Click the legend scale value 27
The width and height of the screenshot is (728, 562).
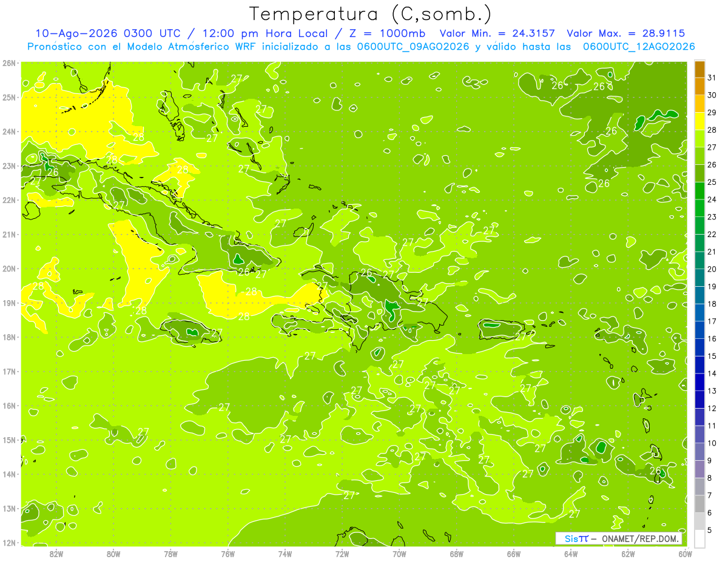click(712, 147)
